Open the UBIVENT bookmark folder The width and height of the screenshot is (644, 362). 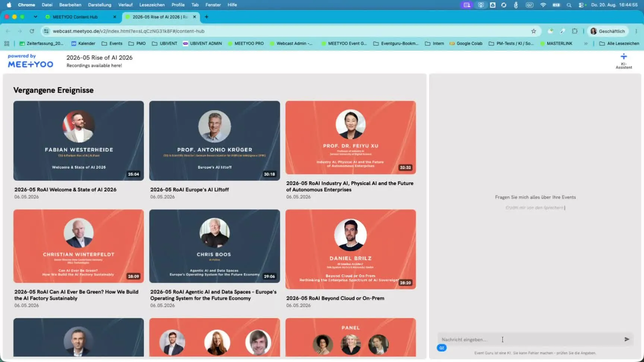tap(164, 44)
